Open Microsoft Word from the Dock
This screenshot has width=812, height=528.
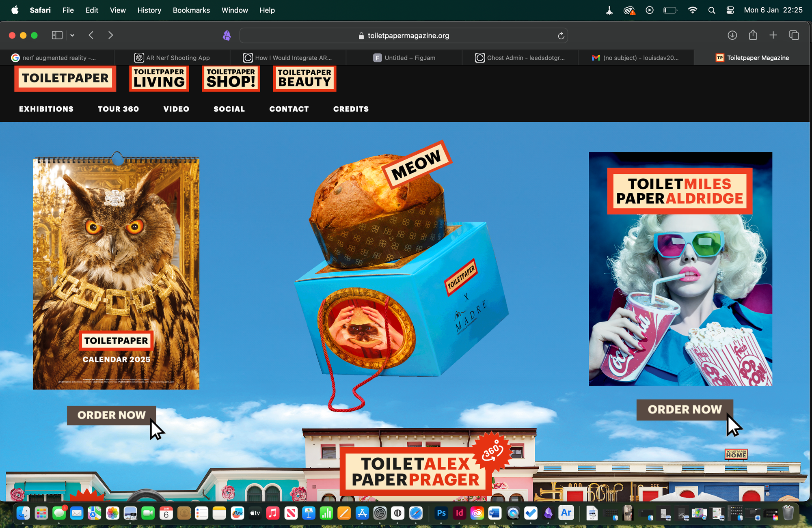pos(495,513)
